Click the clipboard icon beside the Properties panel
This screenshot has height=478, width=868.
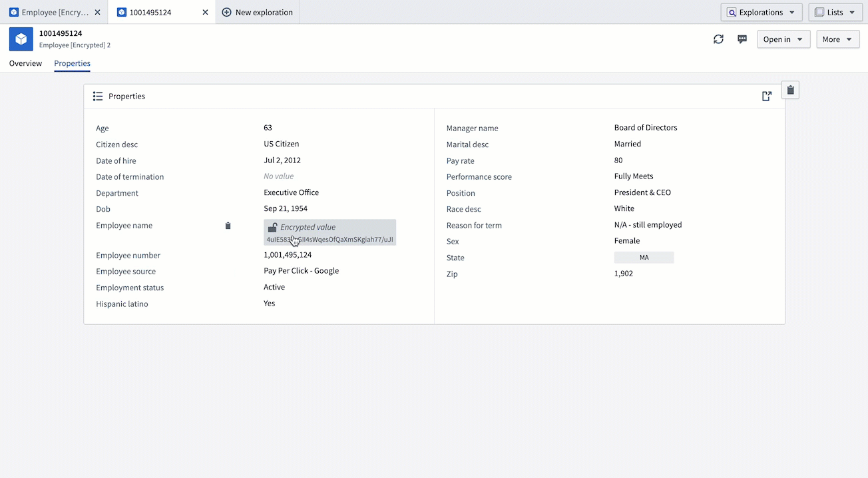[790, 90]
